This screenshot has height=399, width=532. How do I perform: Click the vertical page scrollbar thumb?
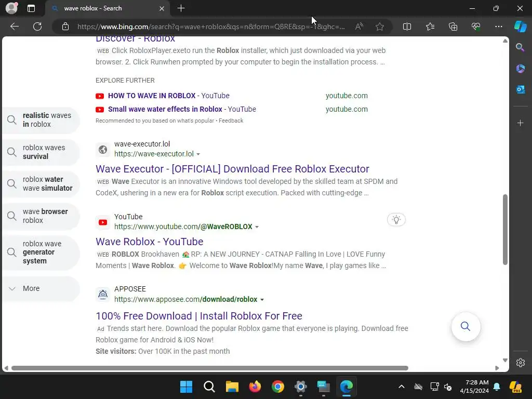click(505, 229)
